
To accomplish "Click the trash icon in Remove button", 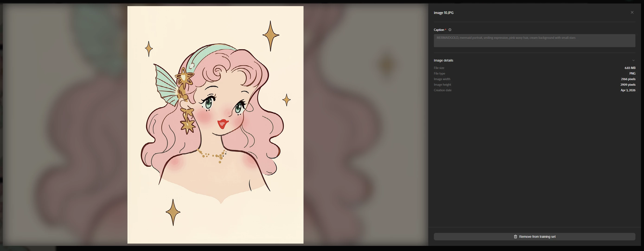I will coord(515,236).
